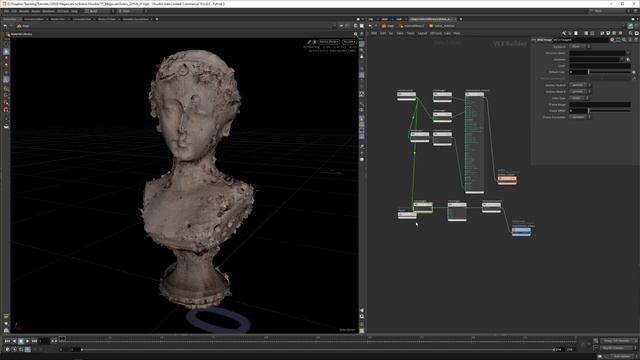
Task: Click the current frame number field
Action: tap(44, 341)
